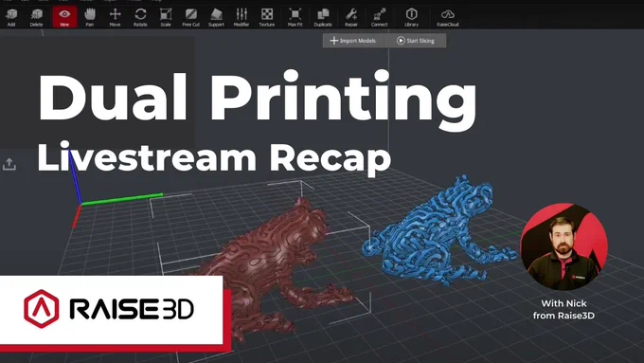Image resolution: width=644 pixels, height=363 pixels.
Task: Click the Connect tool
Action: [379, 17]
